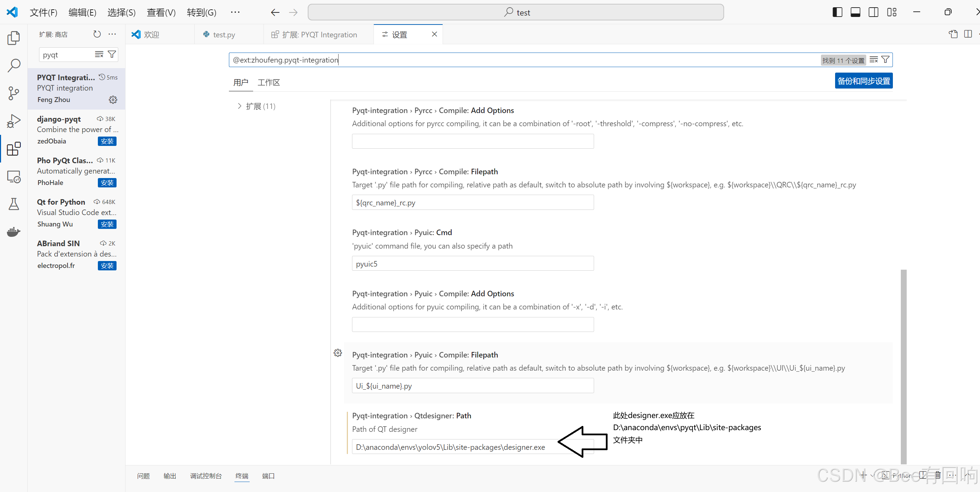Open the 查看(V) menu
The image size is (980, 492).
pyautogui.click(x=161, y=12)
